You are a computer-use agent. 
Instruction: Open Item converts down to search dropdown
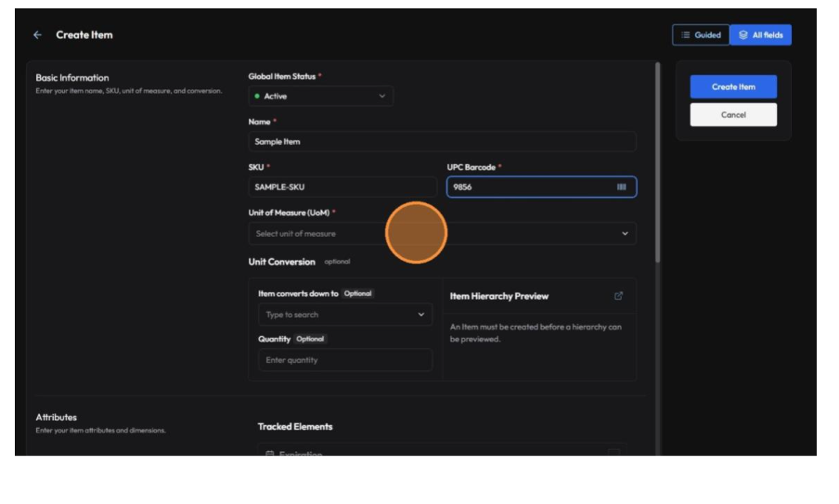coord(345,315)
